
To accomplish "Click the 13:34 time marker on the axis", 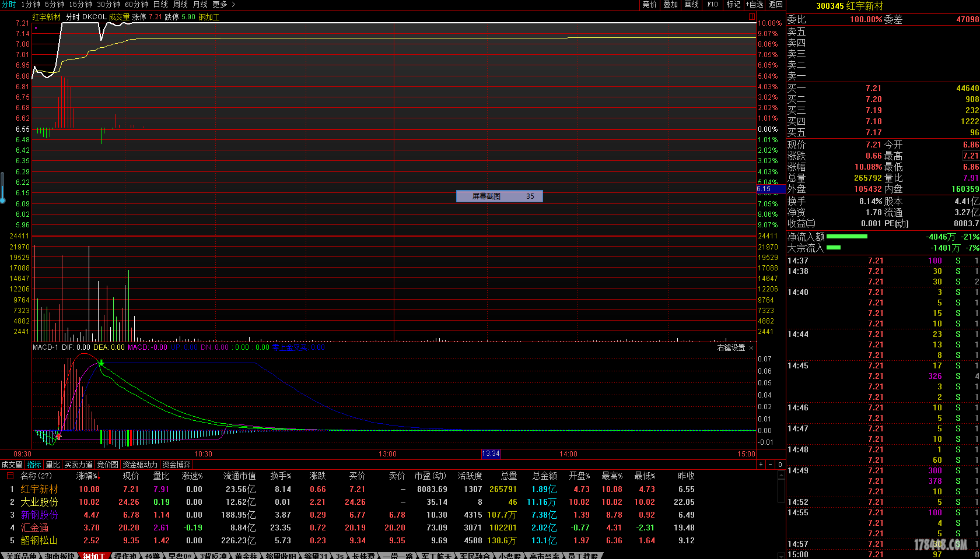I will click(x=491, y=454).
